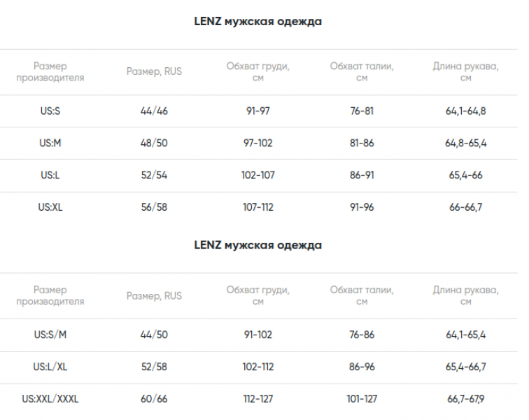The width and height of the screenshot is (529, 420).
Task: Select the US:XXL/XXXL size row label
Action: (x=50, y=399)
